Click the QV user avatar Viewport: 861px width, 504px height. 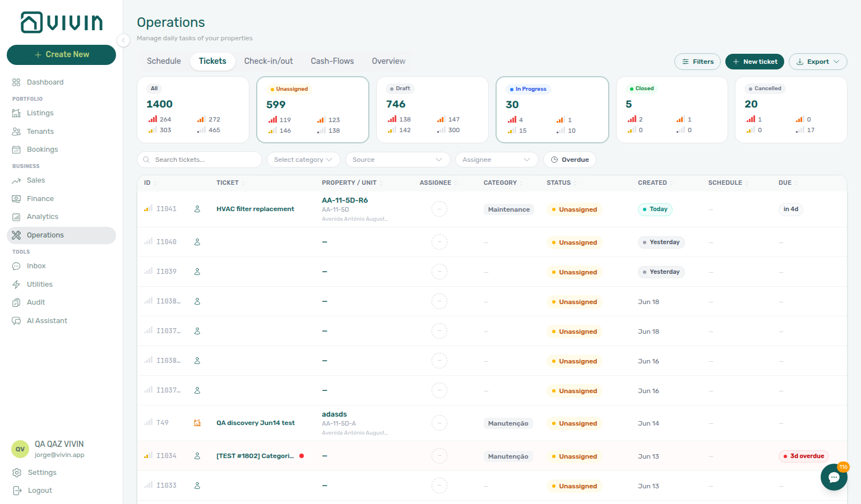(x=20, y=449)
